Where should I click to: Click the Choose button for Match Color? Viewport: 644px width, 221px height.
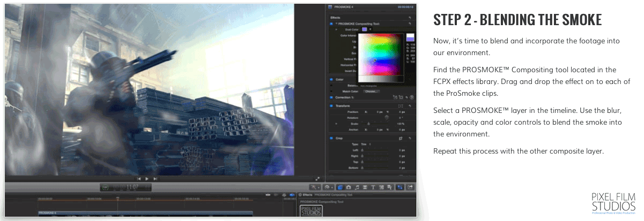372,92
